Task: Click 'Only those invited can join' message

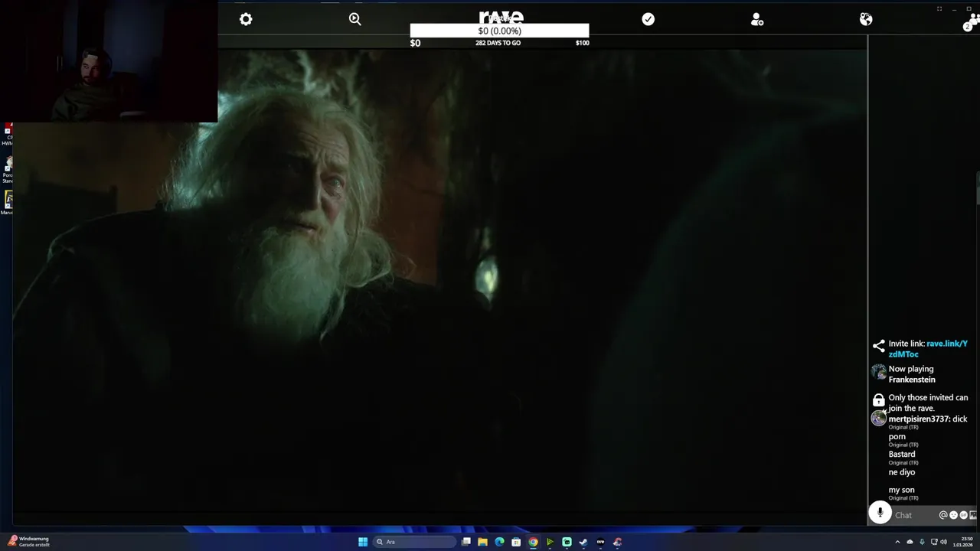Action: point(928,403)
